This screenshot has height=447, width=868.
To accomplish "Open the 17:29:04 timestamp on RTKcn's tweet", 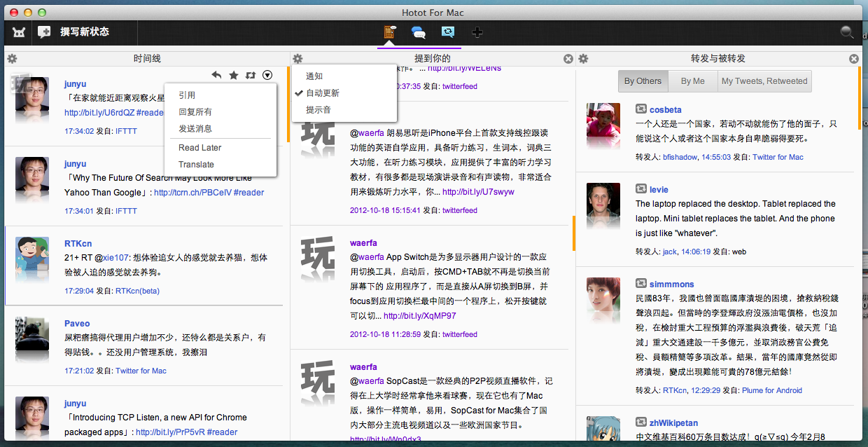I will [79, 291].
